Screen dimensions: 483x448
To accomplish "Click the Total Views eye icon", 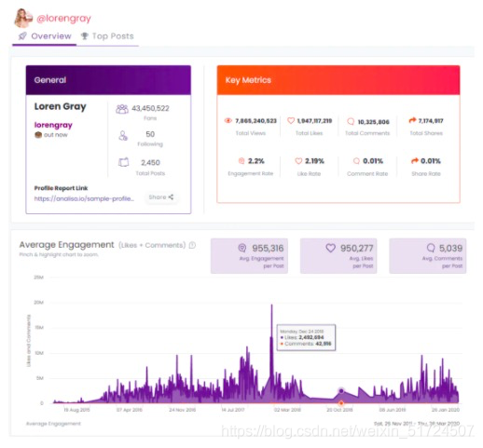I will coord(228,120).
